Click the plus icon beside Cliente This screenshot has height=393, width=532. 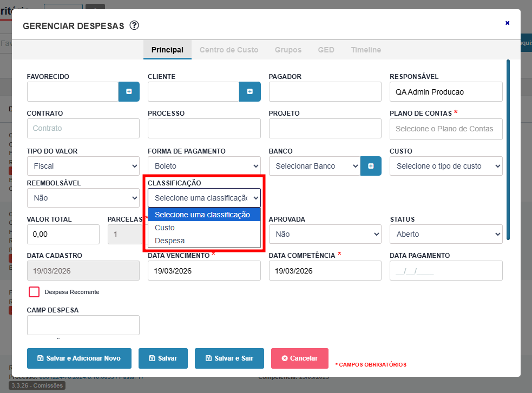coord(249,92)
